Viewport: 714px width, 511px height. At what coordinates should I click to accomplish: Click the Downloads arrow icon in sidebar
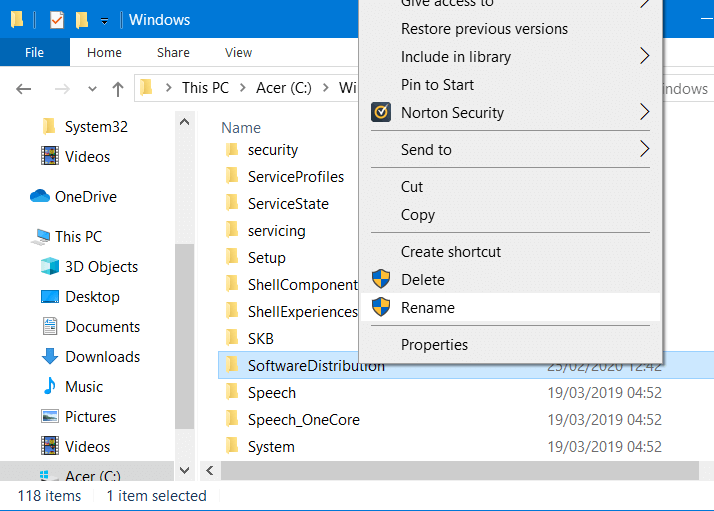coord(49,357)
